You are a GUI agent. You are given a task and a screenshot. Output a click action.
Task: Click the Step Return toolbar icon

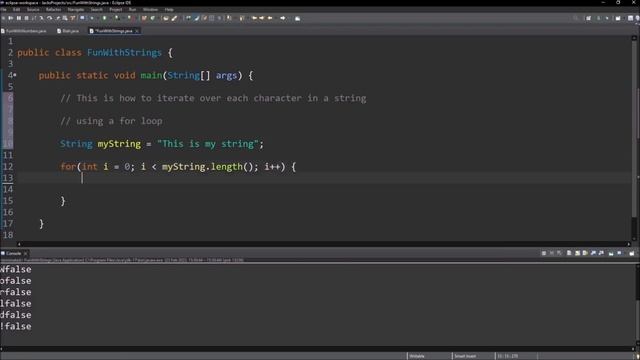[57, 18]
